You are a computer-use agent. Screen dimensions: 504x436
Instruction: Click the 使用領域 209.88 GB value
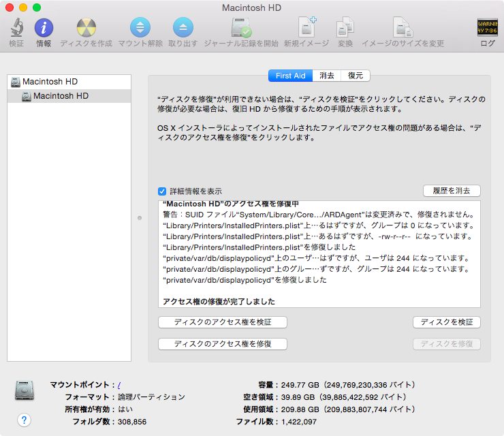click(348, 409)
